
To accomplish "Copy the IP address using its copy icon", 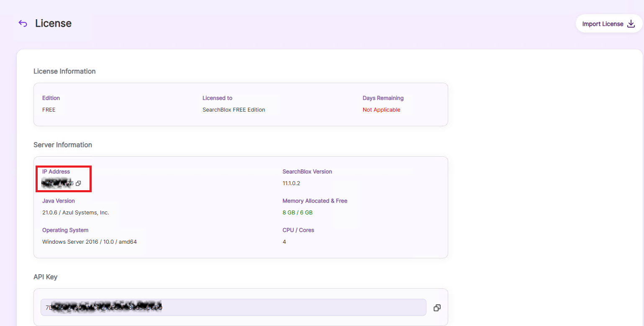I will [78, 183].
